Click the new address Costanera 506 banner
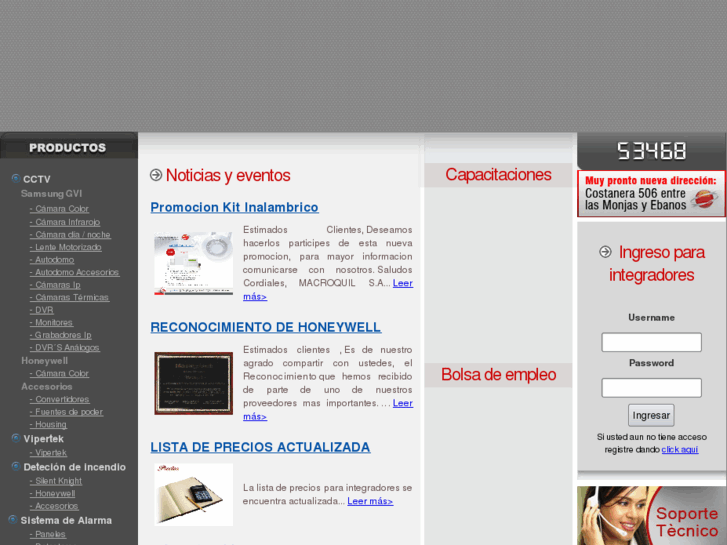 coord(651,193)
